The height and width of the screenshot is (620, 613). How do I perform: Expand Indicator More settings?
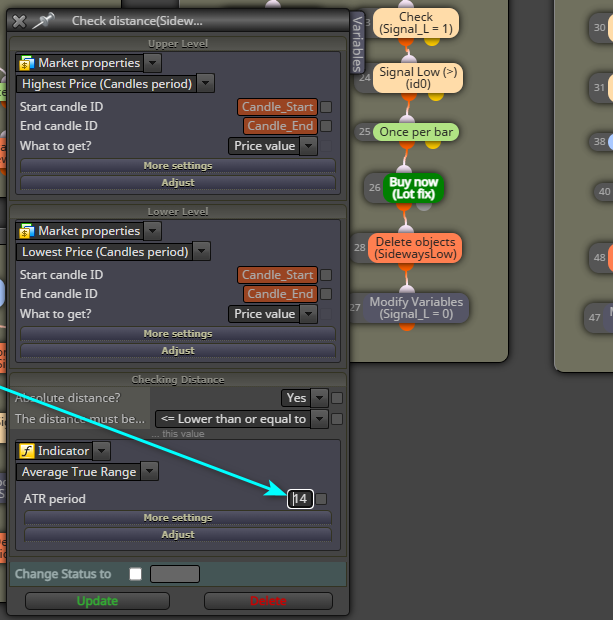(178, 518)
